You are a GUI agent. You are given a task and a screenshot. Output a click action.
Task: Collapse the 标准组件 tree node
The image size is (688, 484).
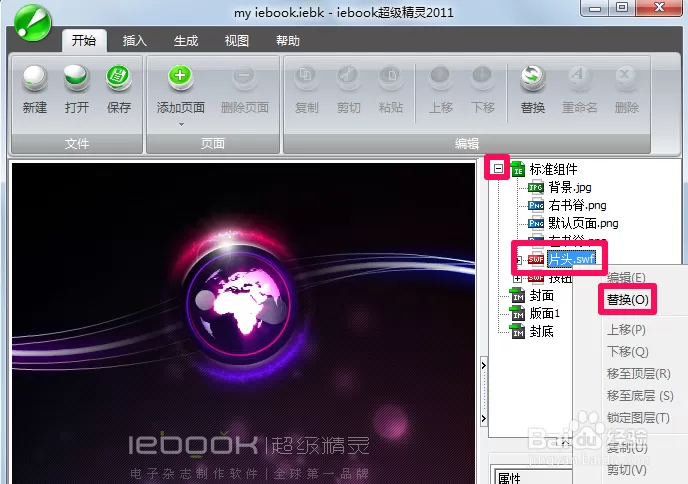click(498, 168)
